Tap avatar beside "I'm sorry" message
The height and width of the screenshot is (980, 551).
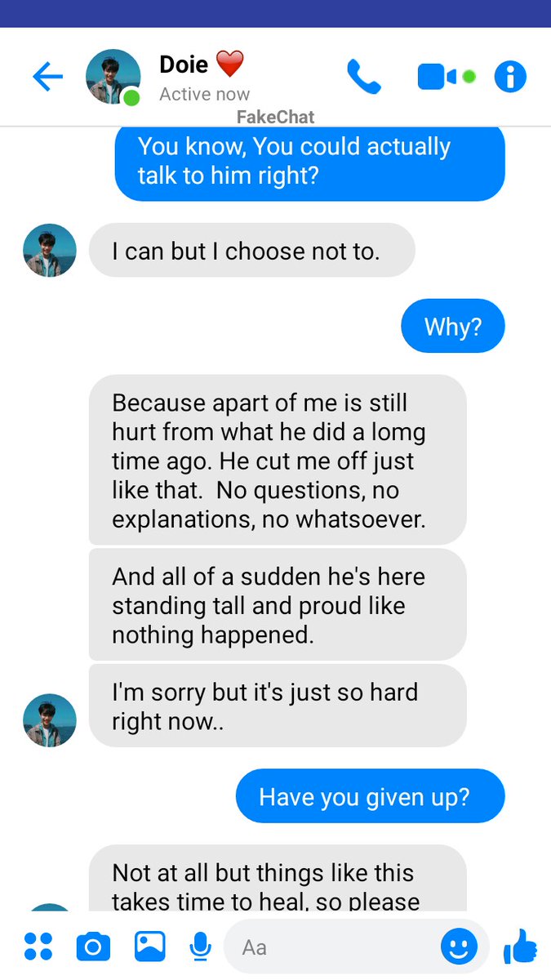tap(50, 720)
